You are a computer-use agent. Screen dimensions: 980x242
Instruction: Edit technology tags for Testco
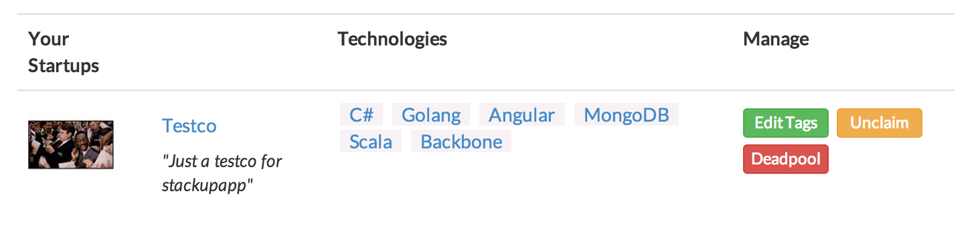pos(786,123)
